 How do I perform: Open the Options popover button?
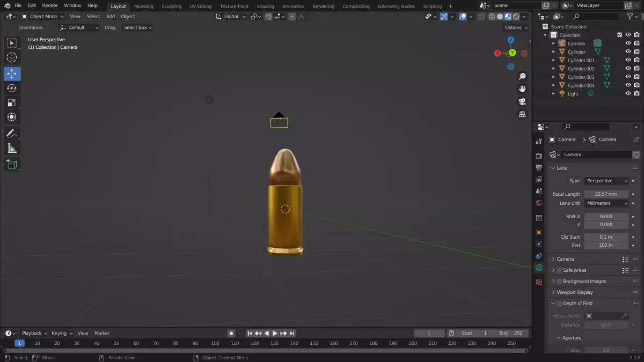(515, 27)
